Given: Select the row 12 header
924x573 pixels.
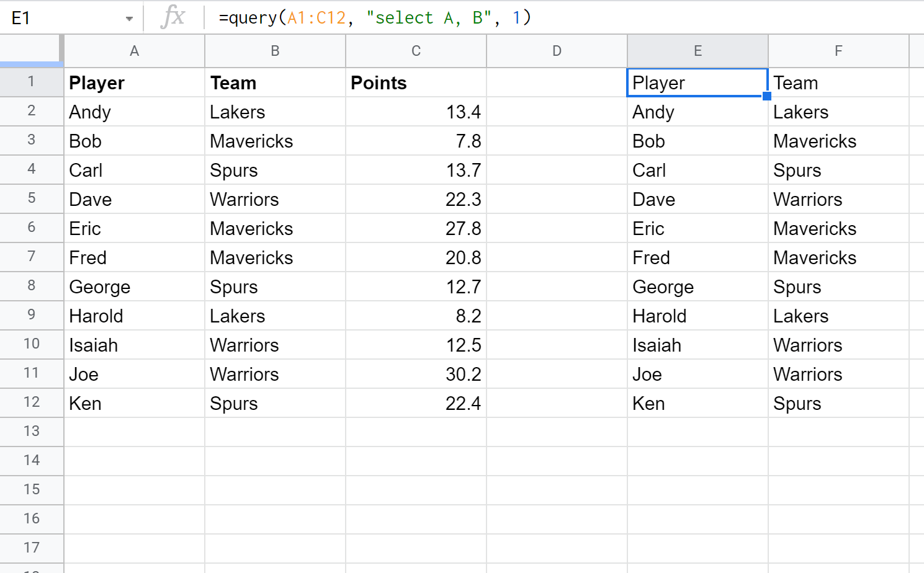Looking at the screenshot, I should pyautogui.click(x=31, y=402).
